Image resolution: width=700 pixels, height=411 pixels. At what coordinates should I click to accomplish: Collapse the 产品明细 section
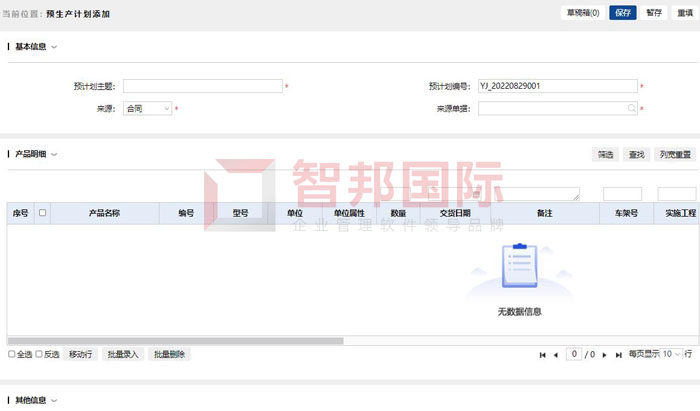click(54, 154)
